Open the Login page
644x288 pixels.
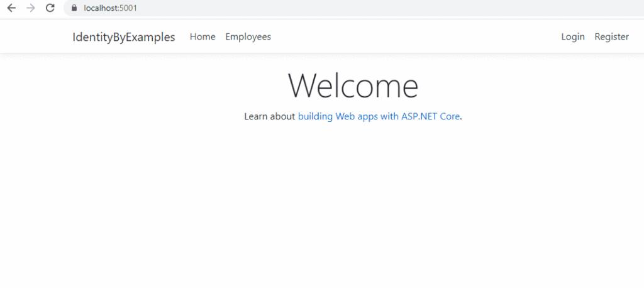pos(572,36)
